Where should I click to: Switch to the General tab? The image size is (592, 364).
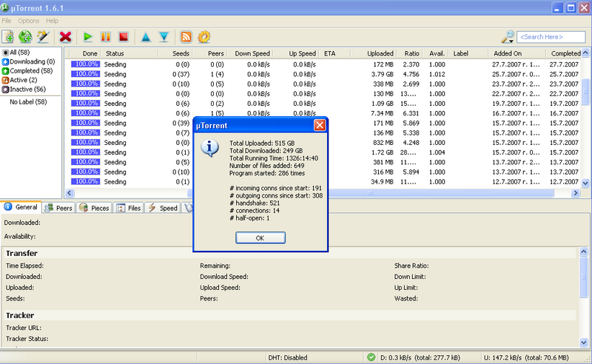(x=21, y=207)
